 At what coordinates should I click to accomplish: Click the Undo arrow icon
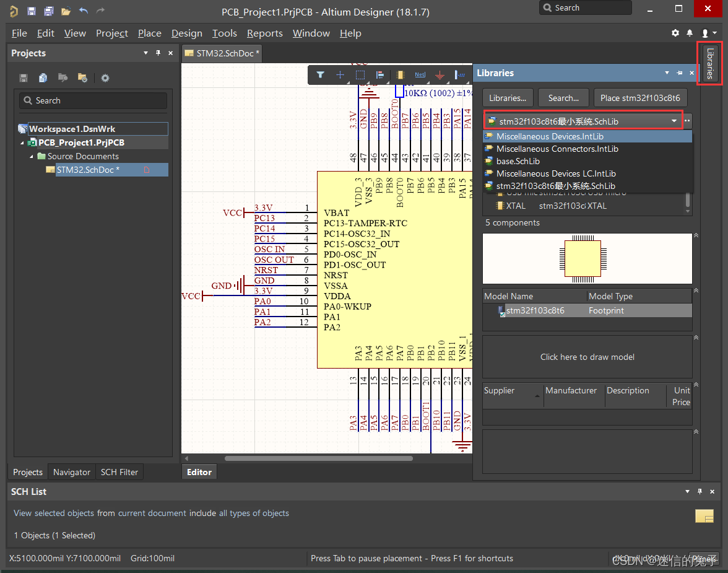[x=84, y=11]
